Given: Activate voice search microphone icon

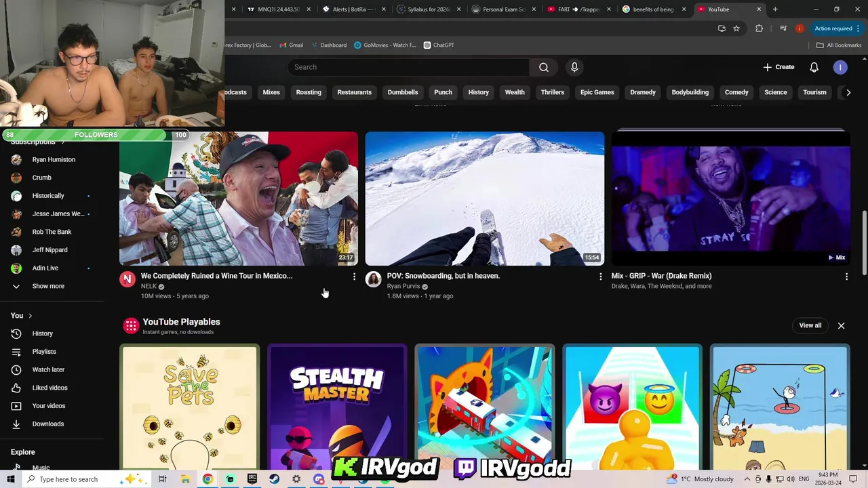Looking at the screenshot, I should coord(574,67).
